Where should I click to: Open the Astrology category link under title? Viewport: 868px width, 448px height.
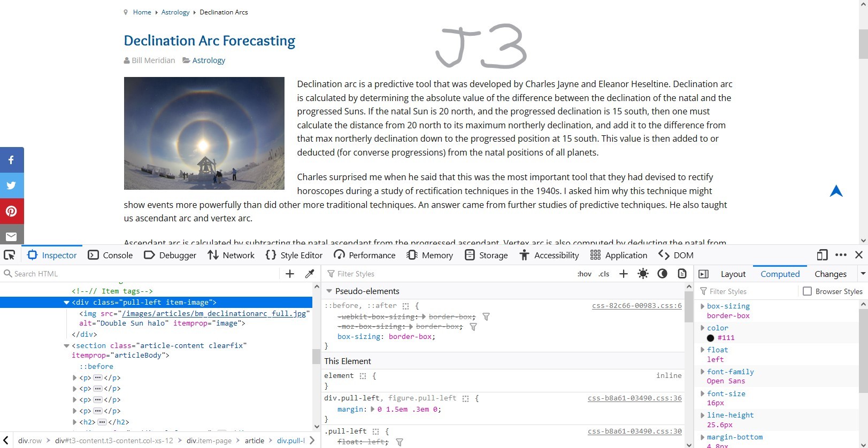209,60
